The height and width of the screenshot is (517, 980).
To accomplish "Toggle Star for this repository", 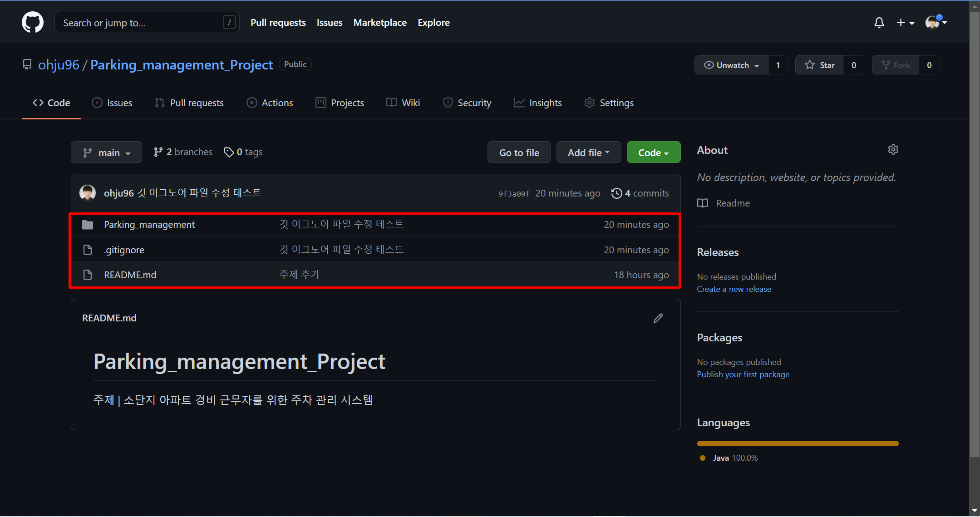I will [x=819, y=65].
